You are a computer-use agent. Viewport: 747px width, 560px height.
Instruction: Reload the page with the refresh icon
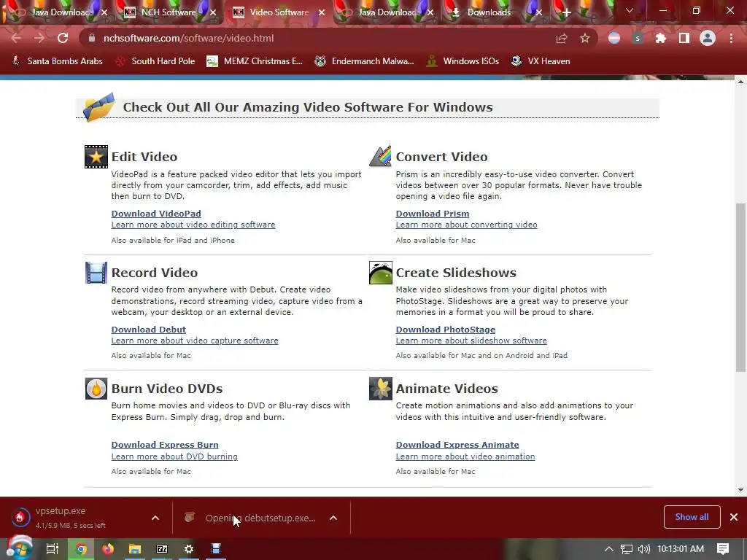coord(63,38)
